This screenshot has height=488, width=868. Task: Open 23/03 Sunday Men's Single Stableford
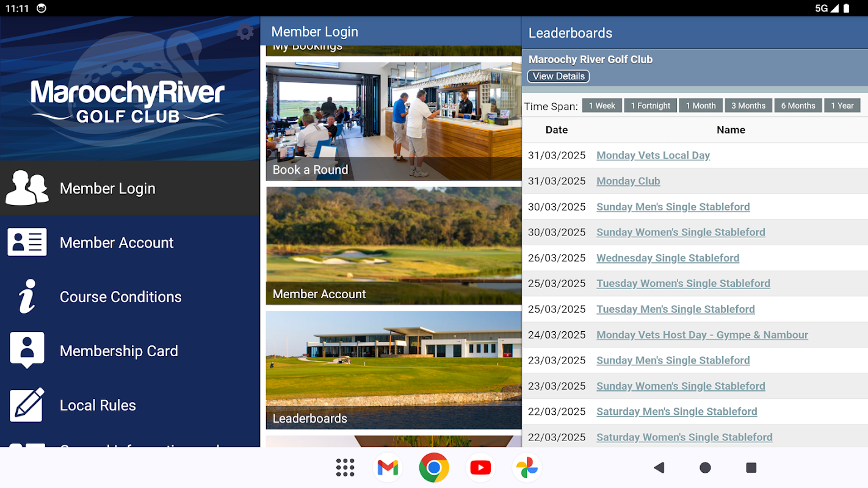pyautogui.click(x=673, y=360)
